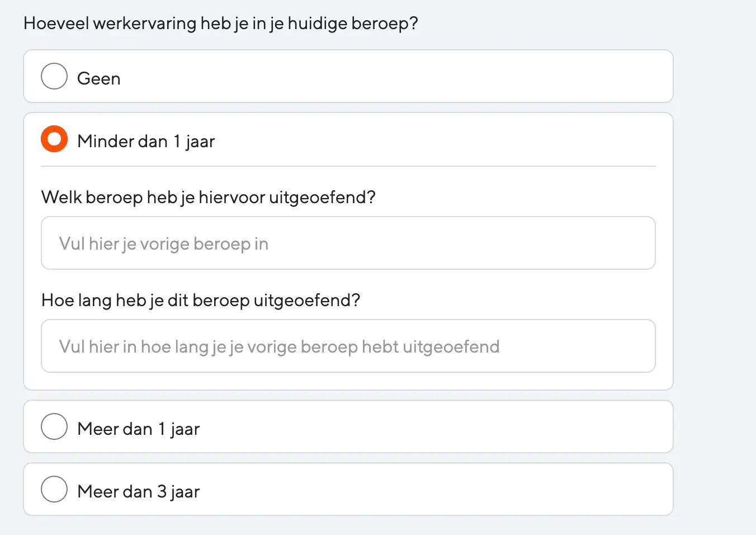Image resolution: width=756 pixels, height=535 pixels.
Task: Select the "Meer dan 3 jaar" radio button
Action: coord(54,489)
